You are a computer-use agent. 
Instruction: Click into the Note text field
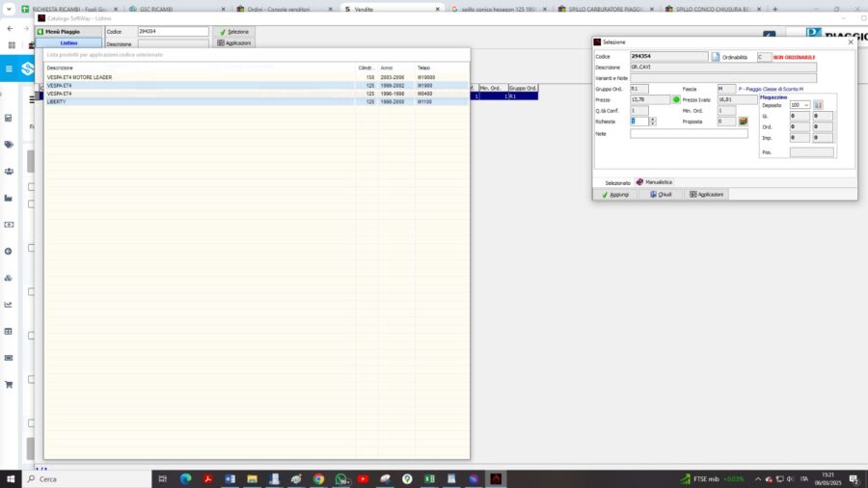(x=689, y=134)
